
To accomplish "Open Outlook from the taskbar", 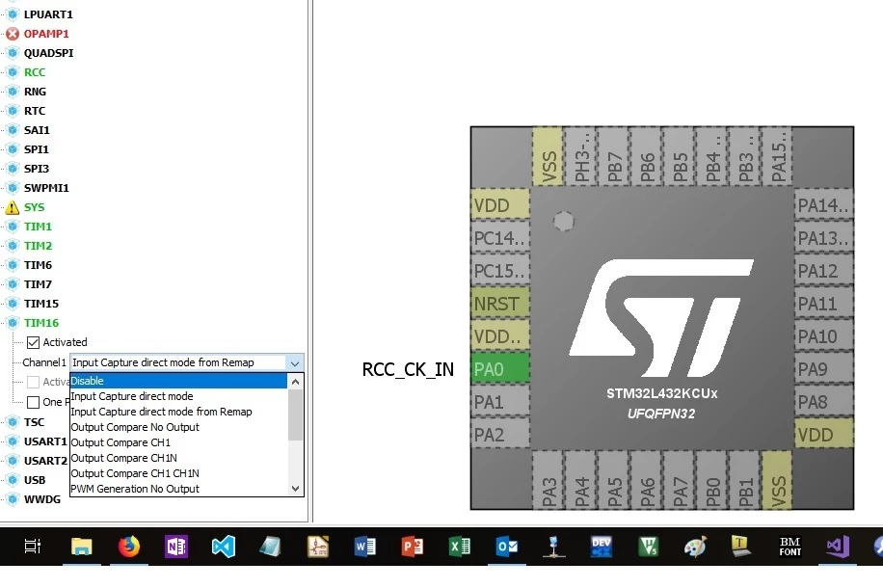I will click(x=507, y=547).
